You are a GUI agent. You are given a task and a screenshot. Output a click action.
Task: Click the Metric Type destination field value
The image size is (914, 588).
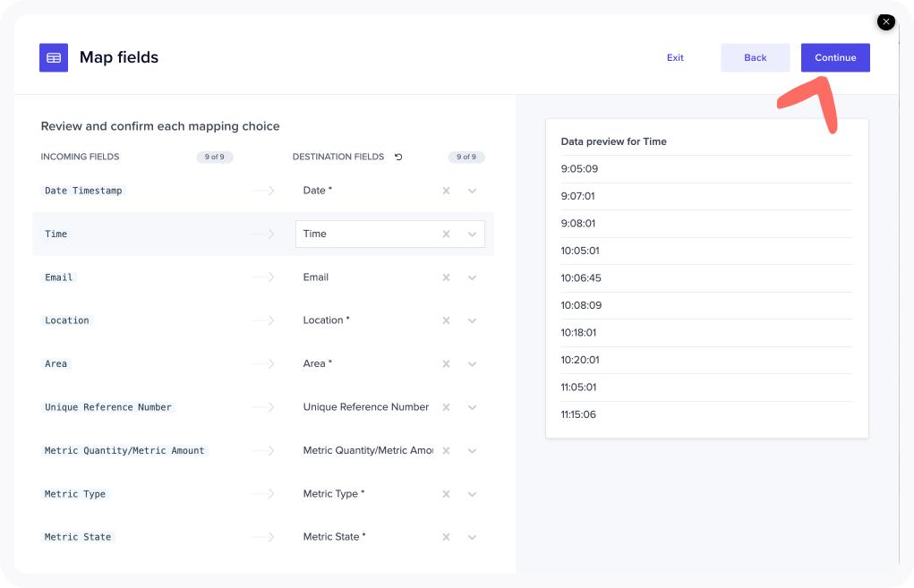point(334,494)
